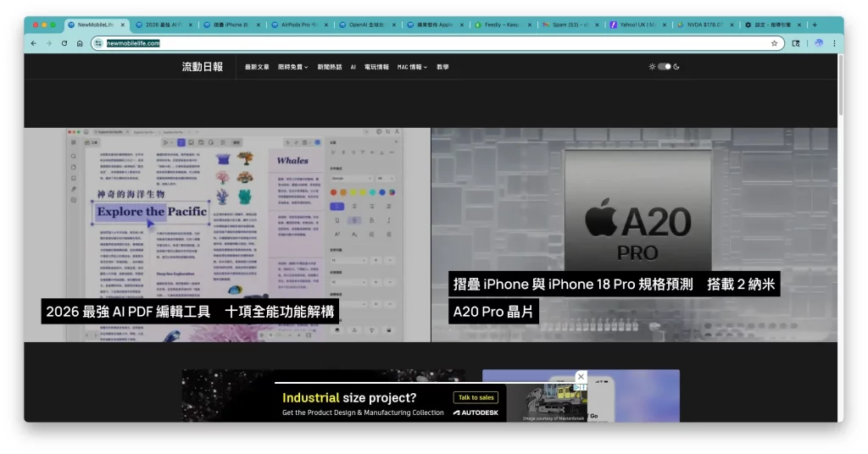Open 最新文章 in site navigation
Image resolution: width=868 pixels, height=454 pixels.
pos(257,67)
